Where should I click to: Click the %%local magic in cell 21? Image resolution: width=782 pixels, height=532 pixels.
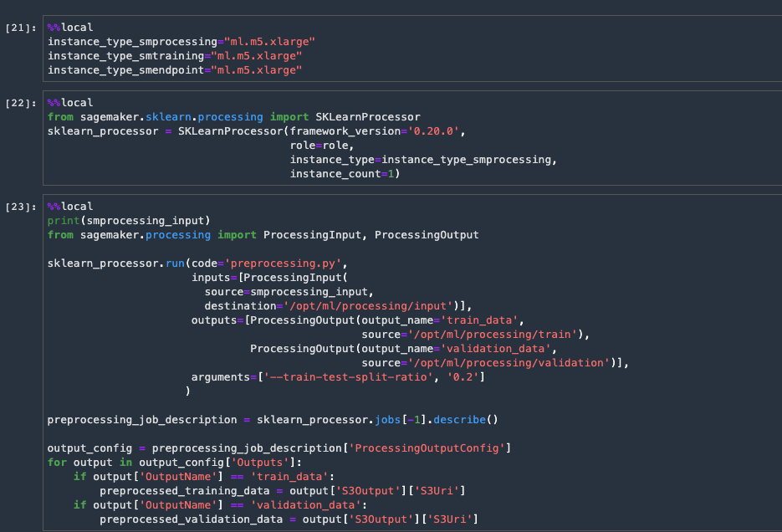(70, 28)
